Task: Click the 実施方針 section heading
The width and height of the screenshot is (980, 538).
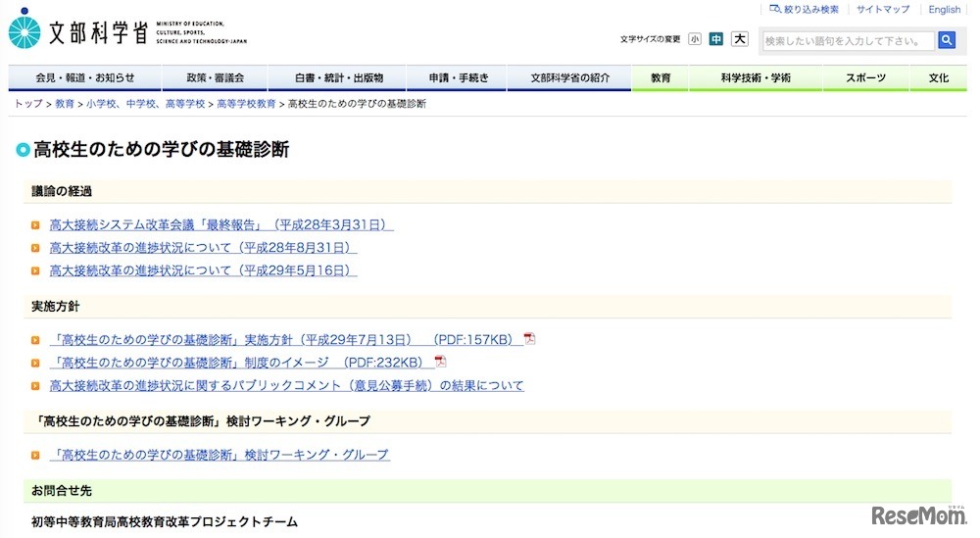Action: click(56, 306)
